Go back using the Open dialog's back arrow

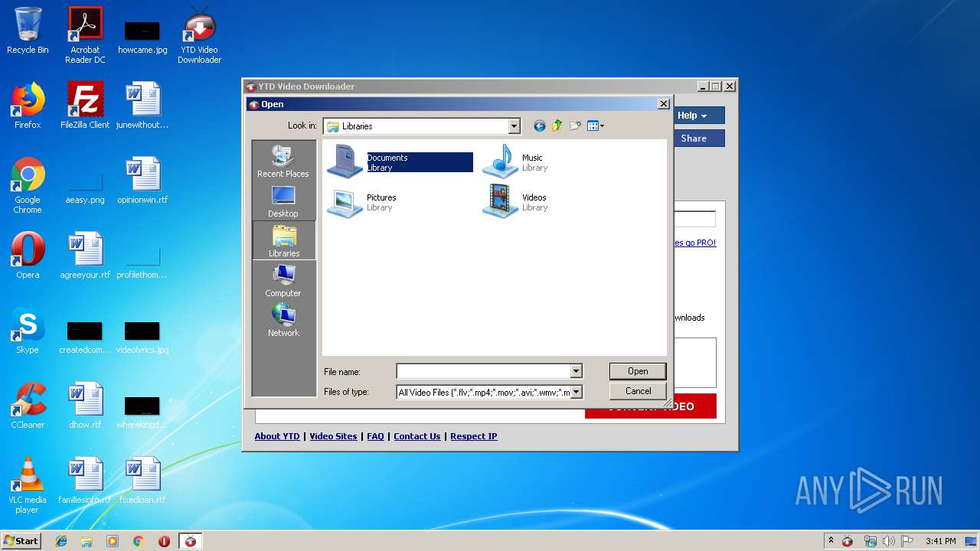pos(539,126)
